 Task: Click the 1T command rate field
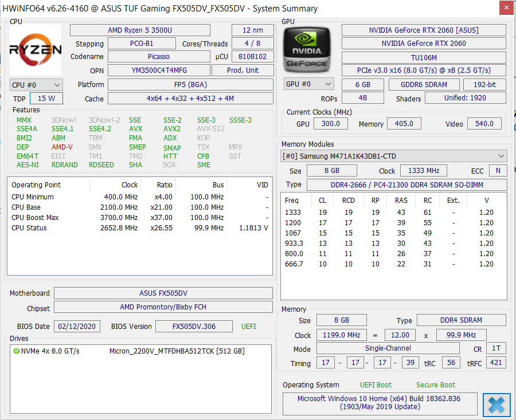click(496, 348)
